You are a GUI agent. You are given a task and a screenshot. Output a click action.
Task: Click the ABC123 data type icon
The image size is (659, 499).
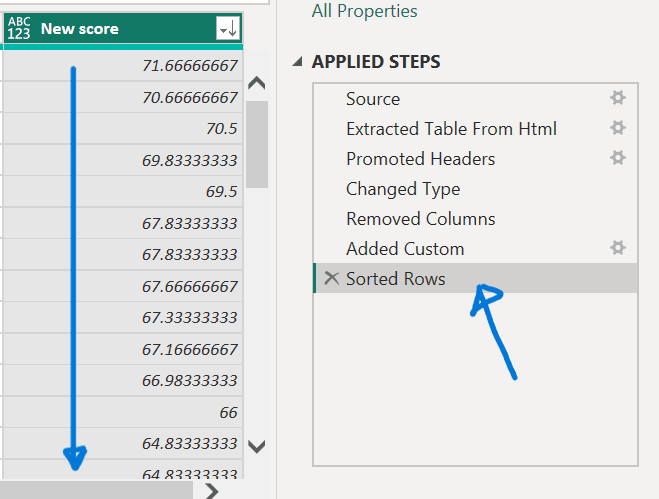19,28
